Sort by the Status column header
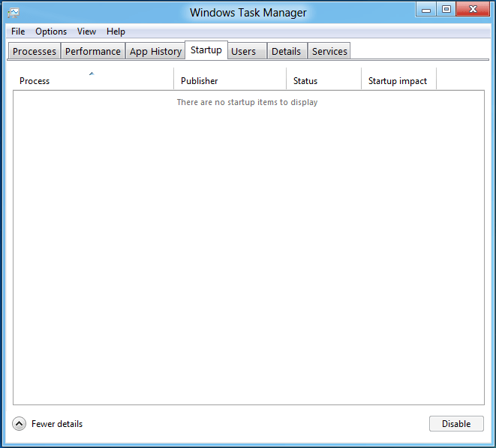Image resolution: width=496 pixels, height=448 pixels. (323, 79)
